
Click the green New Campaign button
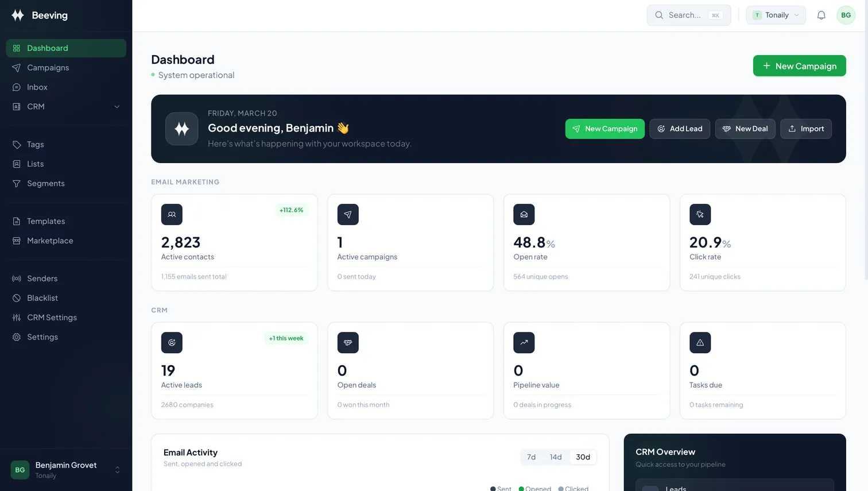(x=799, y=65)
